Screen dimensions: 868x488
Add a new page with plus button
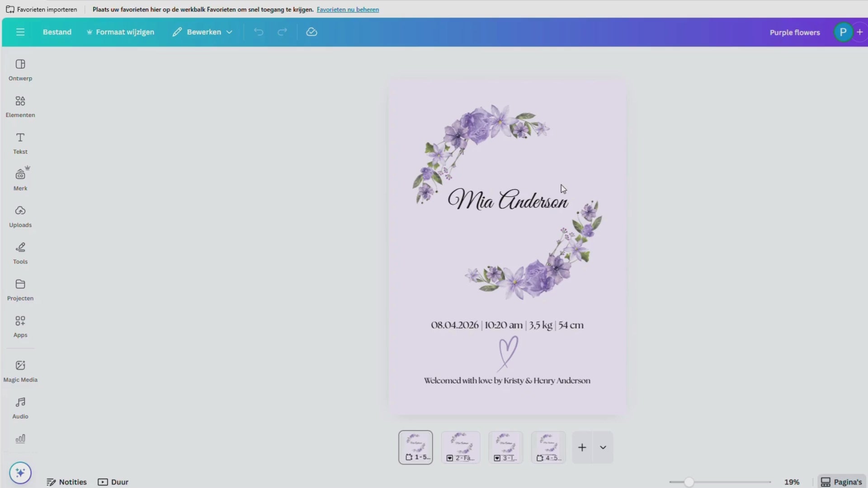coord(582,447)
